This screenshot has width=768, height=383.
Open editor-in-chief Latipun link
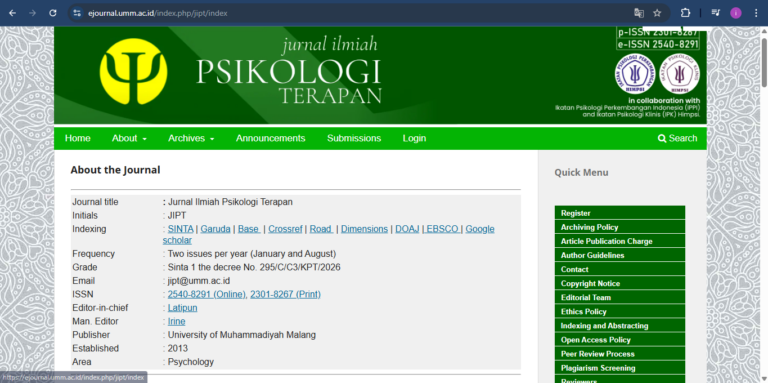[x=182, y=308]
